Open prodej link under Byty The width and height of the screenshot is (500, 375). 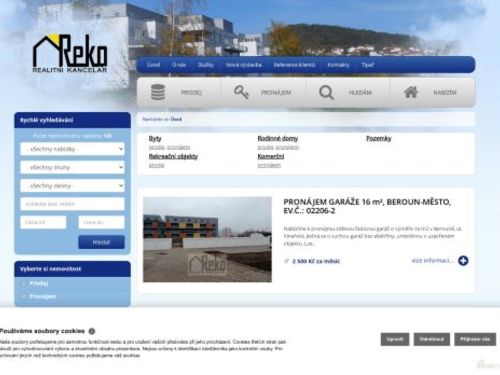pyautogui.click(x=157, y=147)
